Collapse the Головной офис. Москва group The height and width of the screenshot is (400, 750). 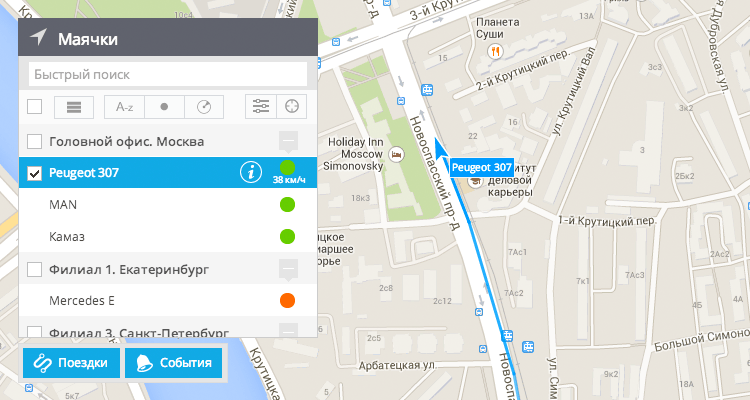pyautogui.click(x=288, y=141)
